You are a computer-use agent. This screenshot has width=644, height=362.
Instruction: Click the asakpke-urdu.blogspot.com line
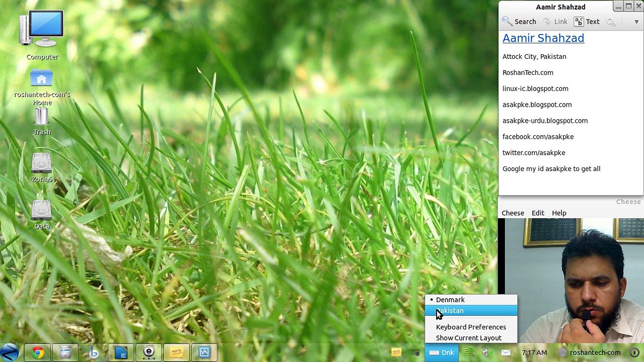tap(545, 121)
